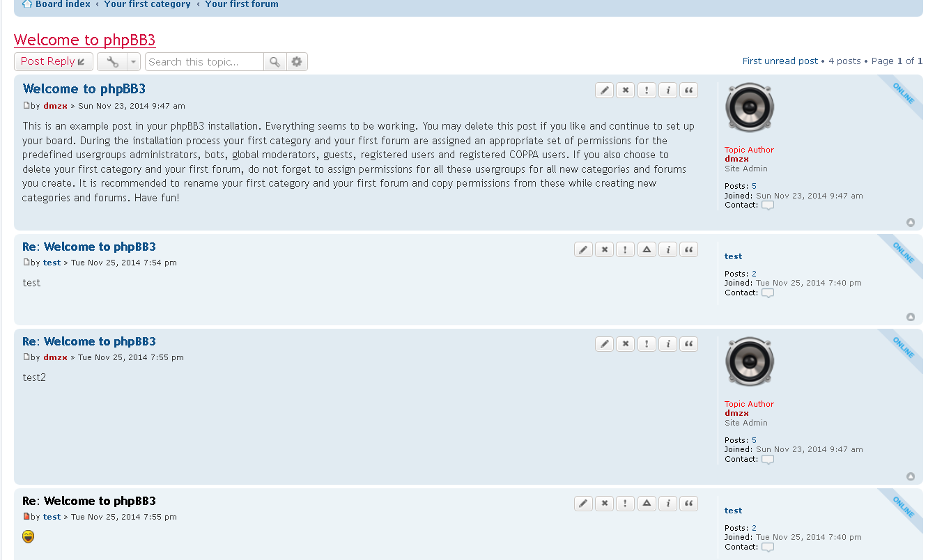
Task: Open contact bubble for dmzx in first post
Action: [768, 205]
